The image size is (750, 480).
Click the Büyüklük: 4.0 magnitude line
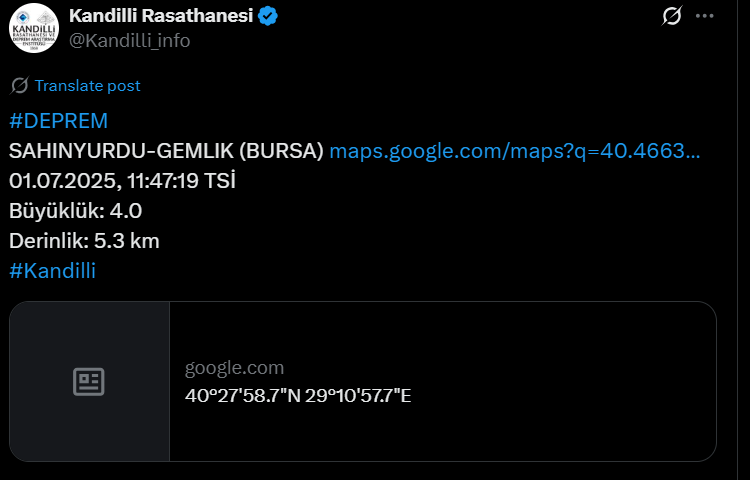tap(75, 211)
